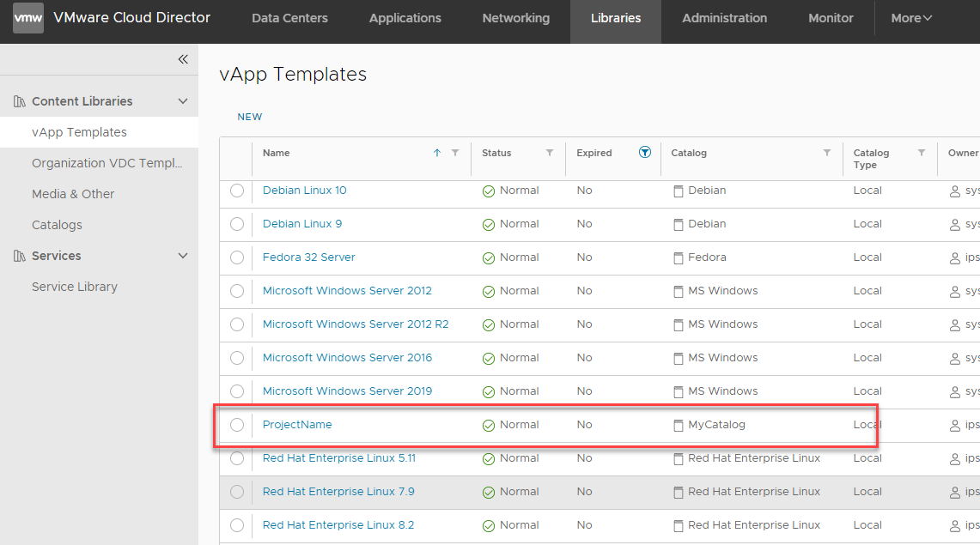Select the Windows Server 2012 R2 radio button
This screenshot has height=545, width=980.
[237, 324]
